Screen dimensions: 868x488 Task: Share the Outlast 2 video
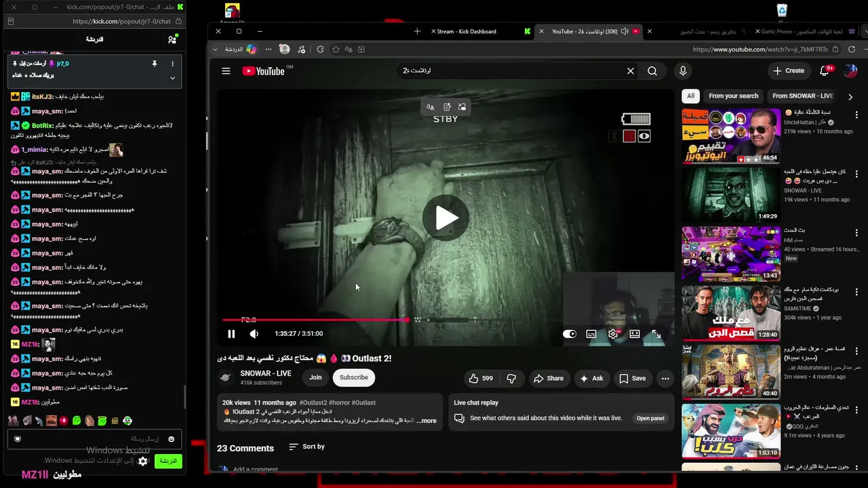(549, 378)
